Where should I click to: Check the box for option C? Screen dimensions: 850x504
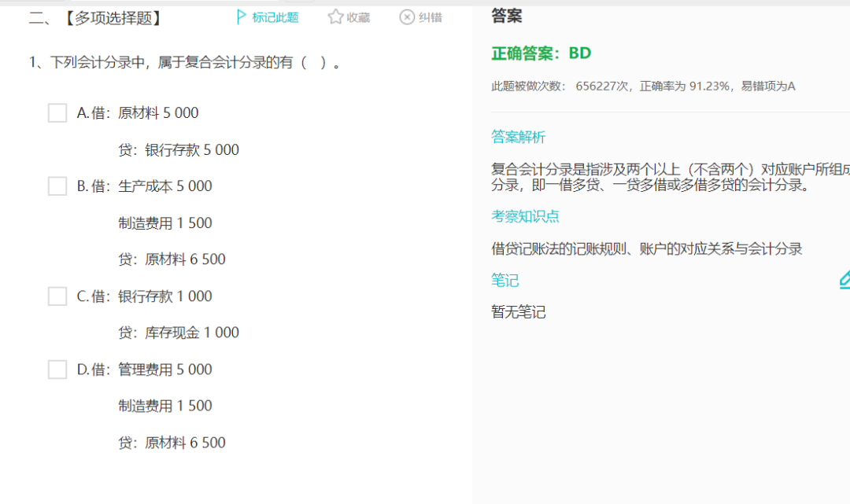57,296
